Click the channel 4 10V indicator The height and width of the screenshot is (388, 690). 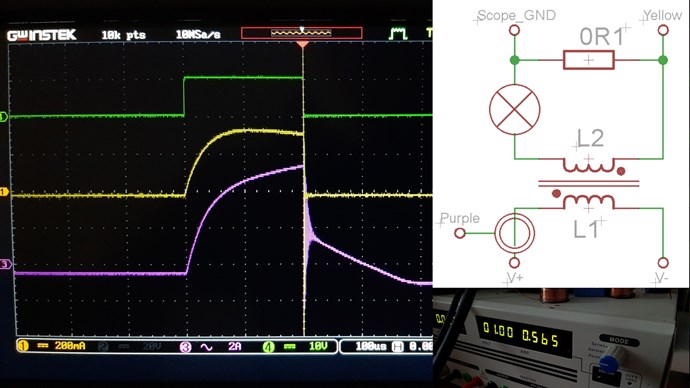point(295,347)
